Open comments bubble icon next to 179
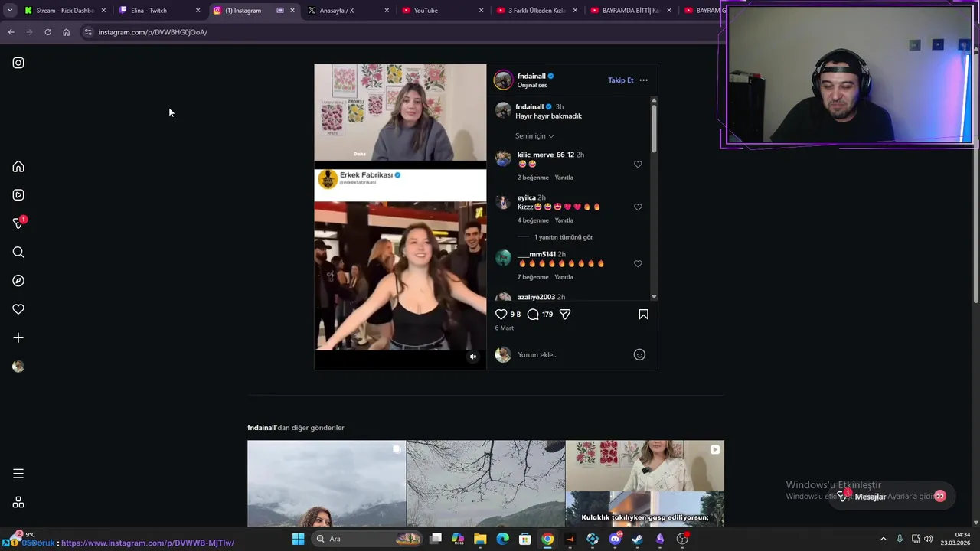This screenshot has height=551, width=980. (x=533, y=314)
